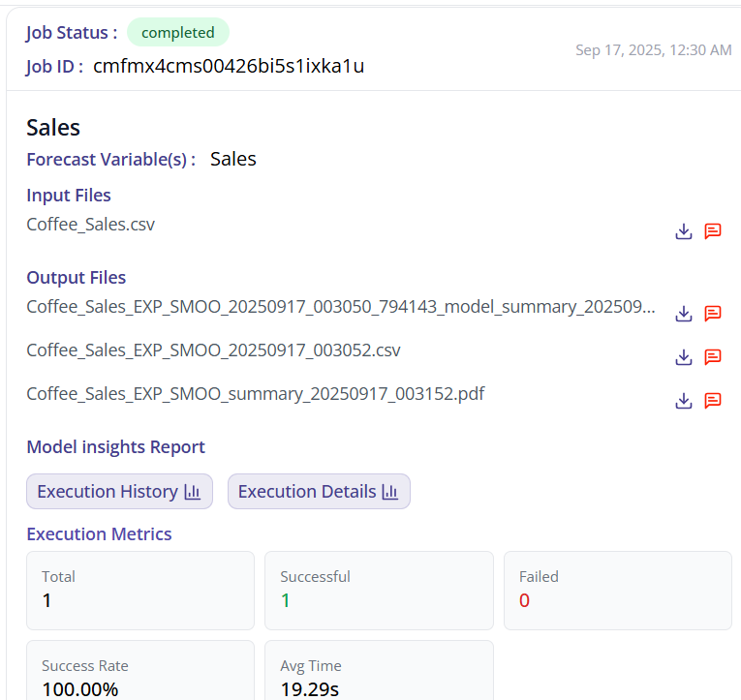Select the Job ID value text
Image resolution: width=741 pixels, height=700 pixels.
[x=229, y=67]
